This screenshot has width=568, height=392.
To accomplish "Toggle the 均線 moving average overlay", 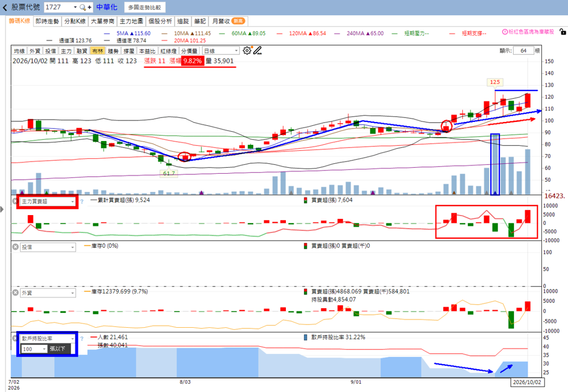I will (19, 51).
